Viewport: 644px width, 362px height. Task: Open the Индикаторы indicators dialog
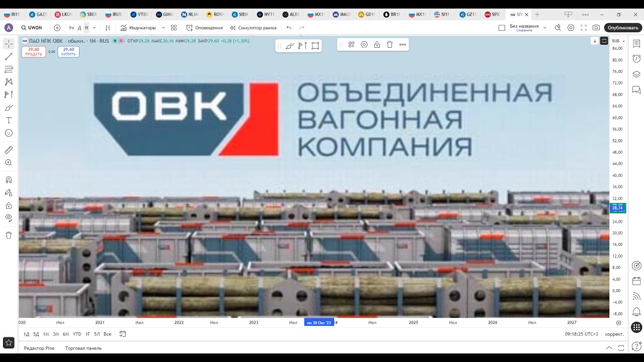pyautogui.click(x=138, y=28)
